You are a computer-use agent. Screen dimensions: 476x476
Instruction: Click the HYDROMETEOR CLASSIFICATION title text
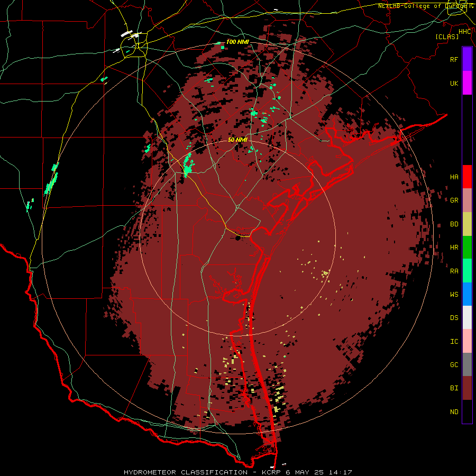(x=186, y=472)
